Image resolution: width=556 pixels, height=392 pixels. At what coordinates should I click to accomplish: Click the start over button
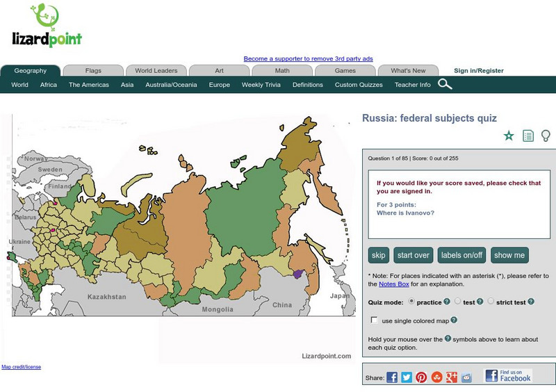(x=413, y=255)
